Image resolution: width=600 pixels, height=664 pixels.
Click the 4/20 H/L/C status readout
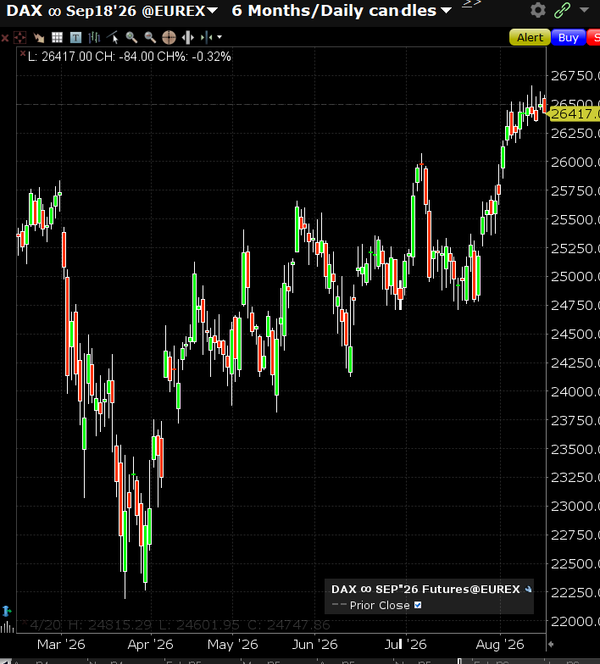tap(180, 625)
